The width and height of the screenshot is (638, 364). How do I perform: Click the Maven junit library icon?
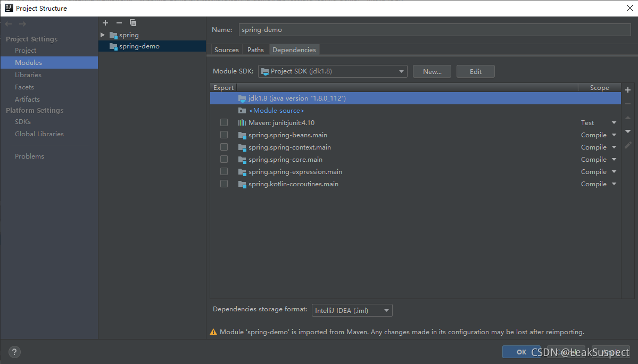(x=242, y=123)
